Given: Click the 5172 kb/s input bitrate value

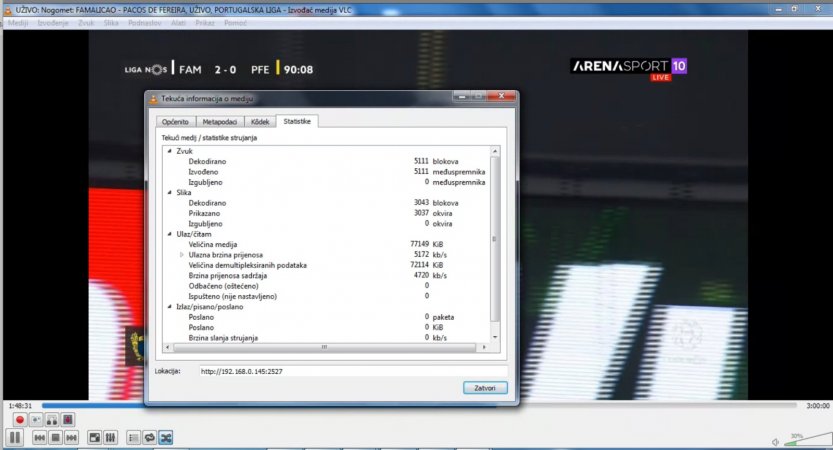Looking at the screenshot, I should point(430,254).
